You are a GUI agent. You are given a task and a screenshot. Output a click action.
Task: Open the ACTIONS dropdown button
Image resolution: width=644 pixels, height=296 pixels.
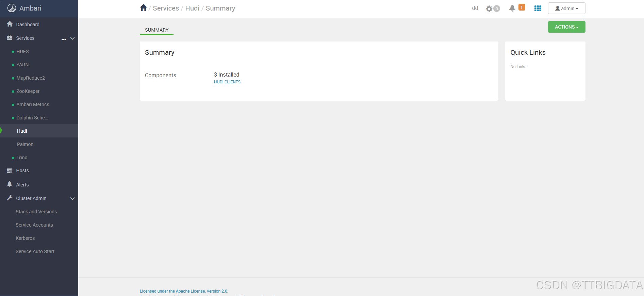click(566, 27)
